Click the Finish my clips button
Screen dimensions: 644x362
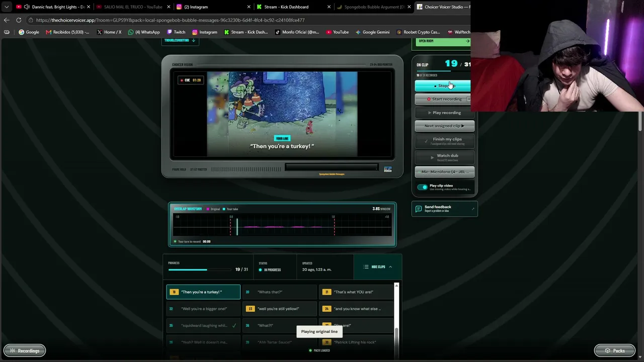[444, 141]
